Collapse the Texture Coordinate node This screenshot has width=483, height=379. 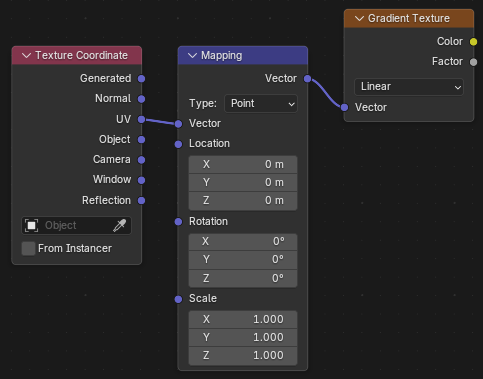click(x=26, y=55)
